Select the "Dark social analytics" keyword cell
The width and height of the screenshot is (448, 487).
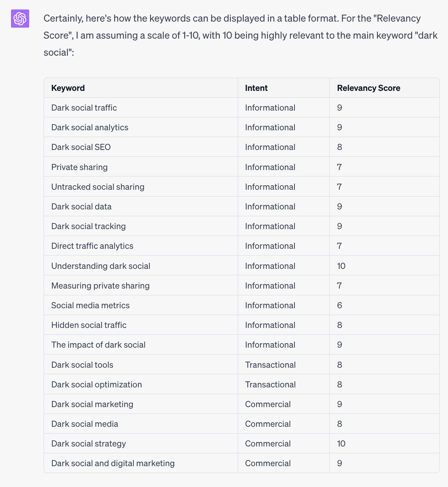tap(90, 127)
